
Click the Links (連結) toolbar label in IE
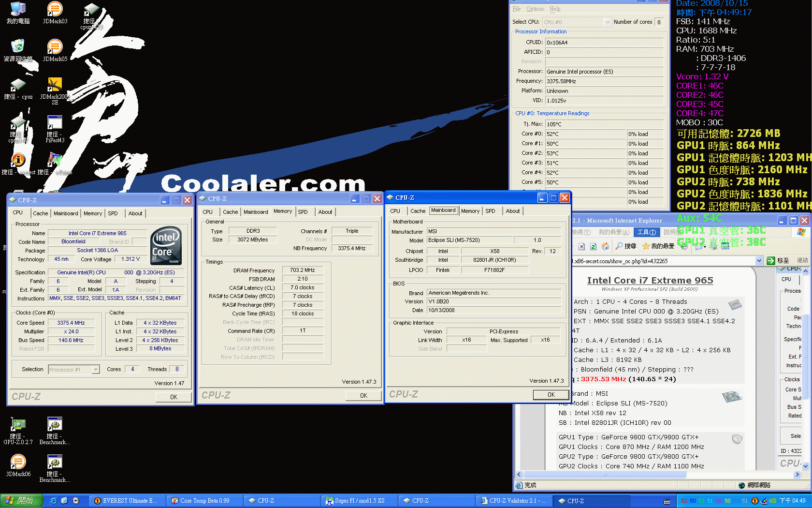(x=802, y=260)
